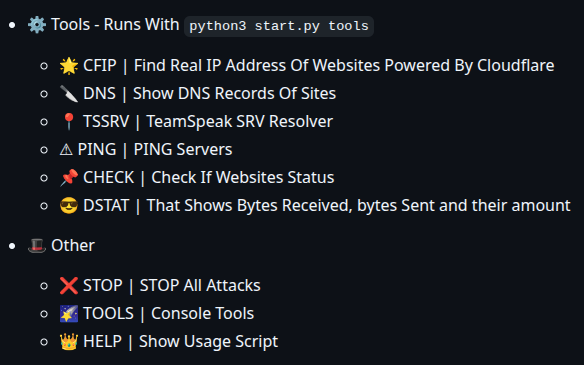Click 'PING | PING Servers' text
The height and width of the screenshot is (365, 584).
click(x=155, y=149)
